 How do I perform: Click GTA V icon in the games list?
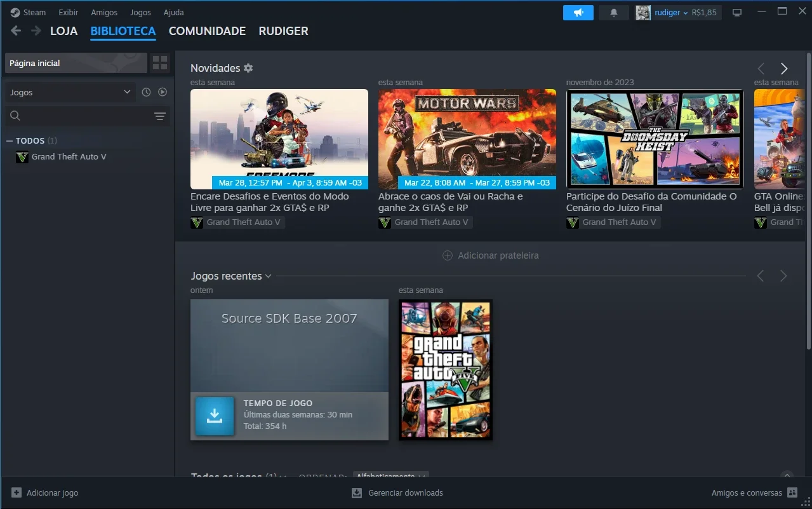coord(22,157)
